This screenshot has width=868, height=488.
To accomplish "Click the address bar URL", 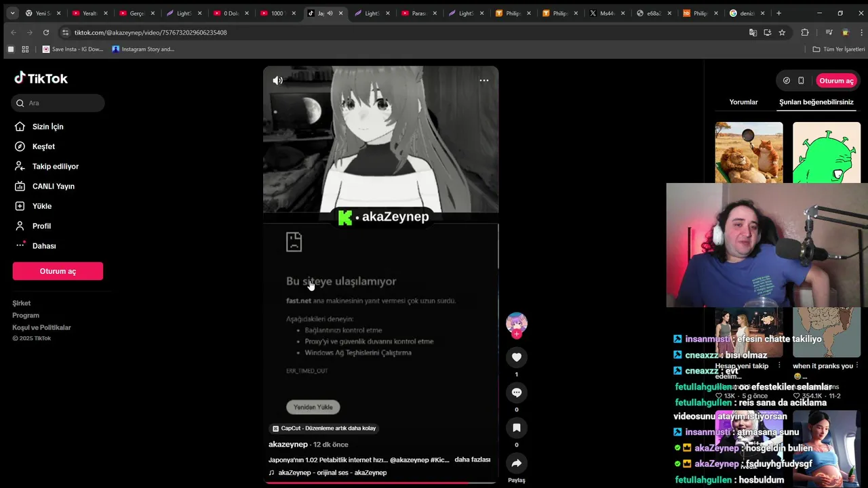I will (x=151, y=33).
